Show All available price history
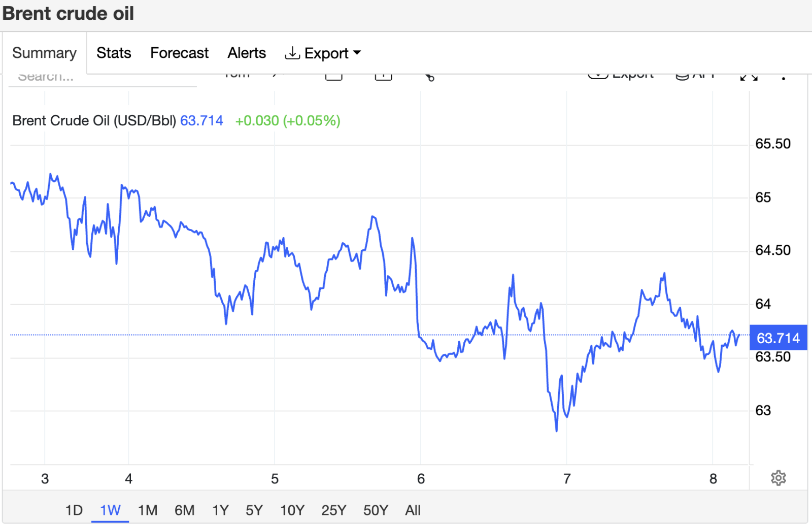Viewport: 812px width, 526px height. pyautogui.click(x=413, y=510)
